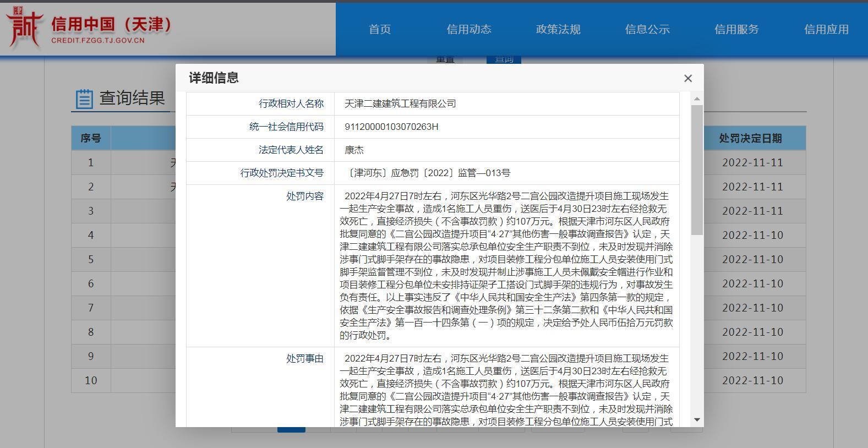
Task: Click the 信用中国（天津） site title
Action: click(x=112, y=24)
